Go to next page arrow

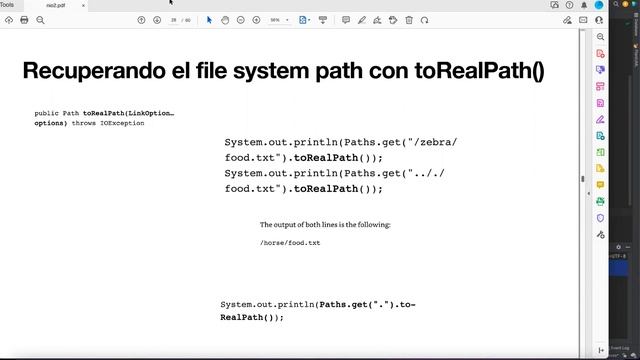click(157, 20)
